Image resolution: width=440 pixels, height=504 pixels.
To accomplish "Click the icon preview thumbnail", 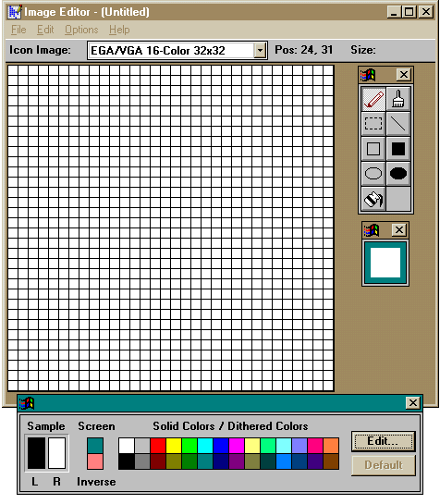I will point(385,263).
